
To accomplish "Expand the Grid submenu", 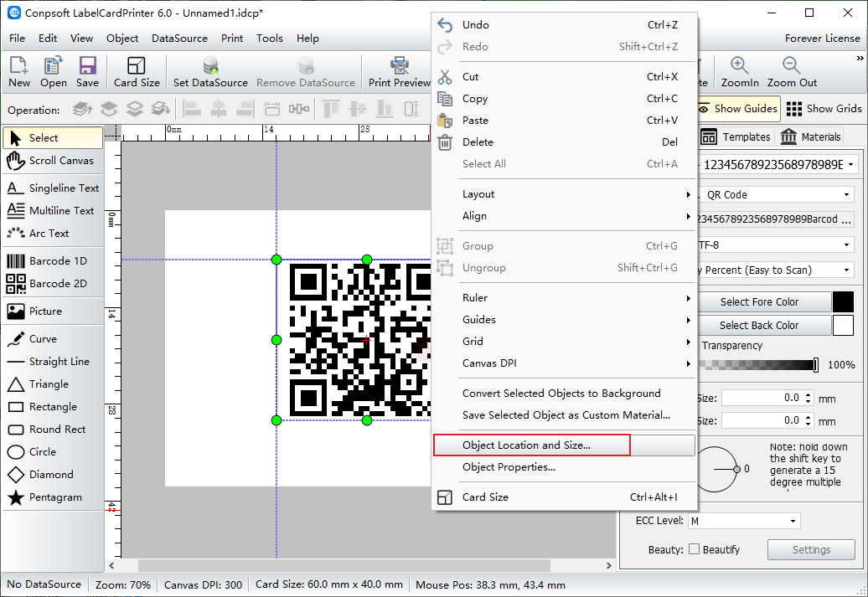I will (x=564, y=342).
